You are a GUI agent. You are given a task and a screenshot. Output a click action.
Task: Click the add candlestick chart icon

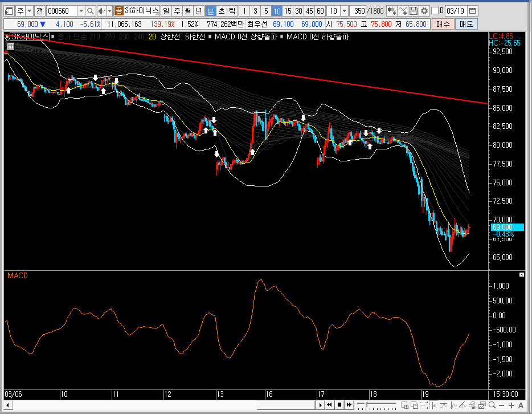(391, 11)
